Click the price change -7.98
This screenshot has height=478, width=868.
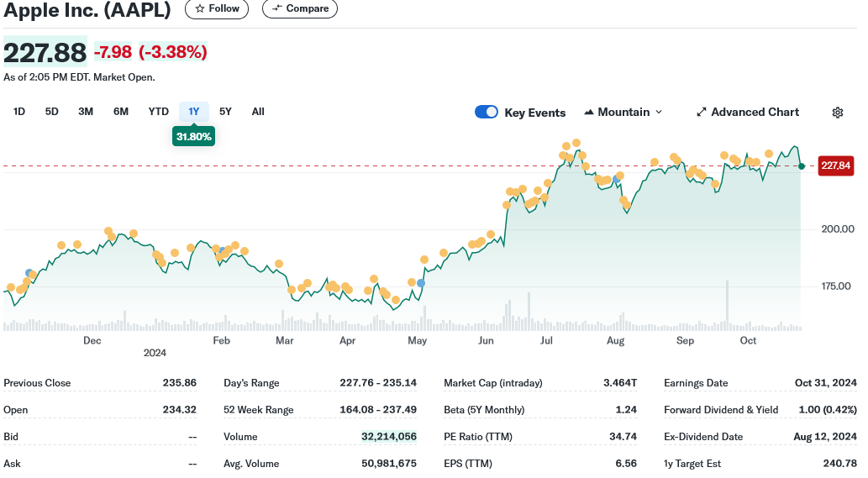pos(113,52)
